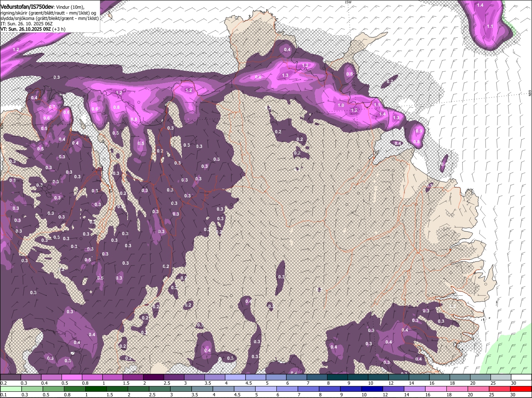Click the 'IT: Sun. 26. 10. 2025 06Z' line
Image resolution: width=532 pixels, height=398 pixels.
tap(26, 24)
